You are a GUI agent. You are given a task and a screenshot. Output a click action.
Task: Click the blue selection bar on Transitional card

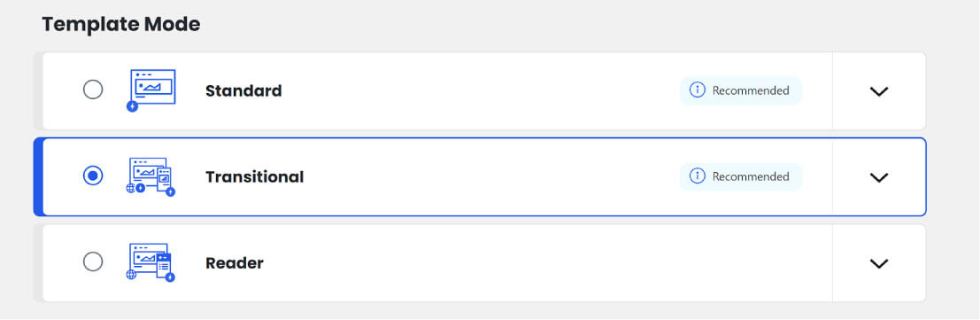pyautogui.click(x=37, y=176)
